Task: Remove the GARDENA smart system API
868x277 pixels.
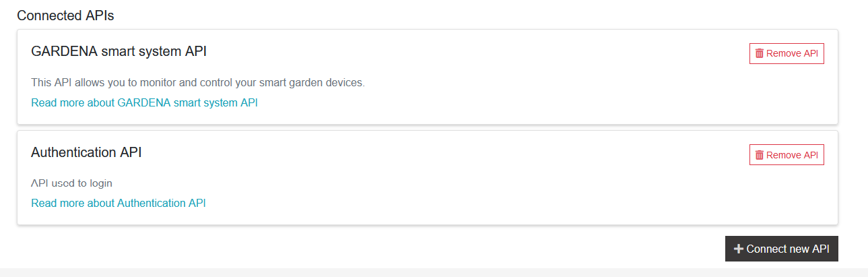Action: point(787,53)
